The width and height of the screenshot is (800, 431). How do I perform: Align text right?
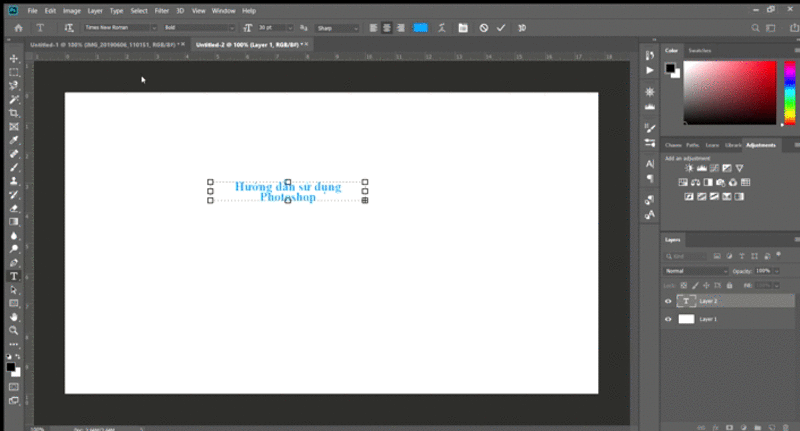[x=401, y=28]
